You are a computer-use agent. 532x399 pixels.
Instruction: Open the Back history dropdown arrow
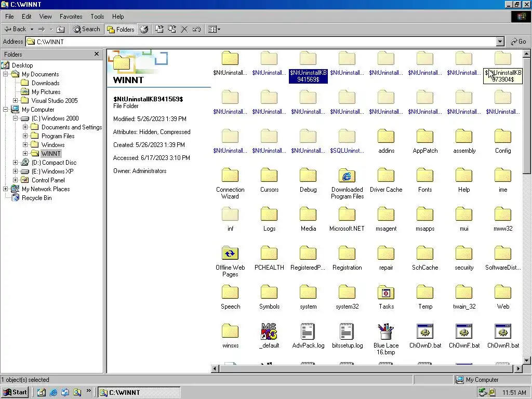[32, 29]
